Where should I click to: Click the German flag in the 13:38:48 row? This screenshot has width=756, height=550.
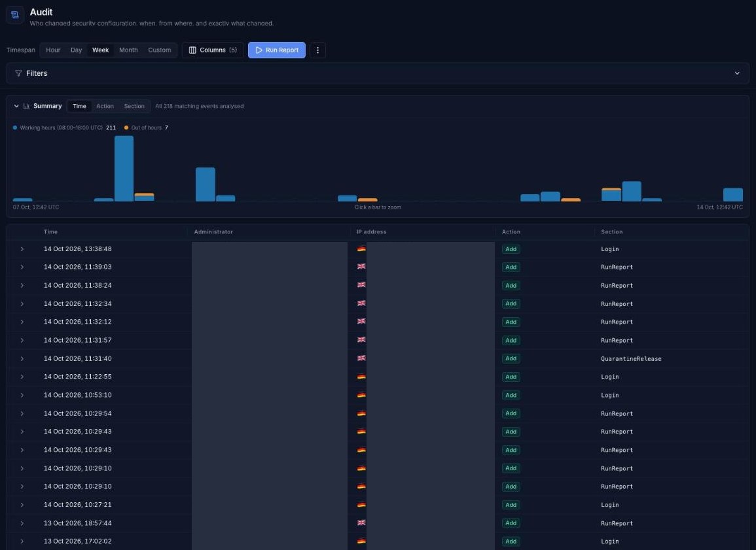[361, 249]
